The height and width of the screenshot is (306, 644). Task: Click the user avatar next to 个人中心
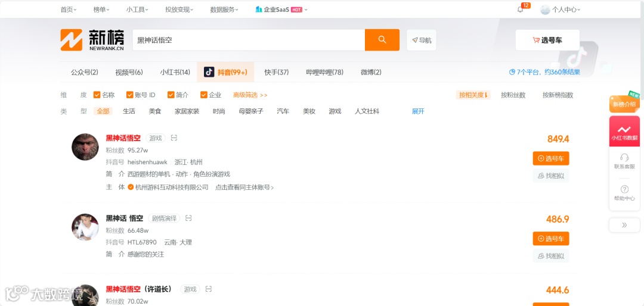(545, 10)
